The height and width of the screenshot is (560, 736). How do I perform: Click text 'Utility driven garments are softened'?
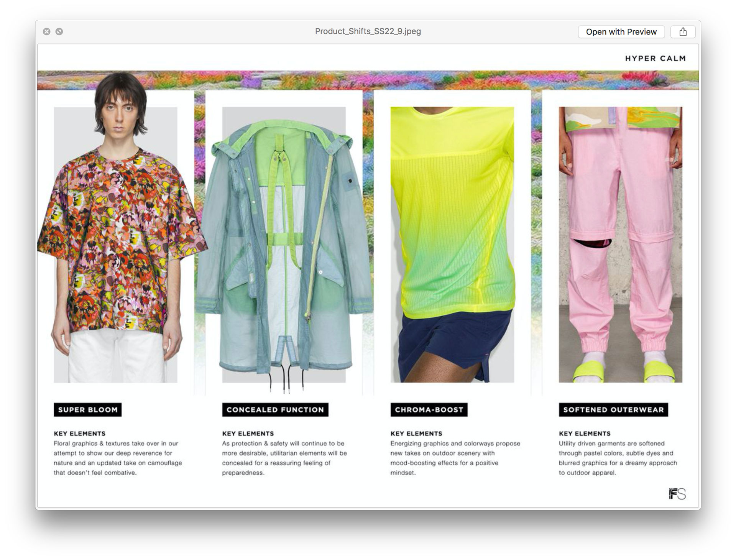click(x=612, y=443)
